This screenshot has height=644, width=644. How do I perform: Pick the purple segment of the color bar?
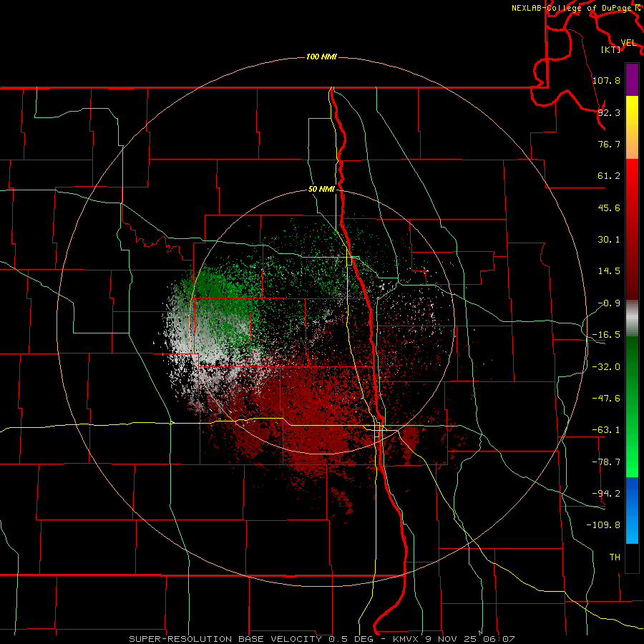pos(632,80)
